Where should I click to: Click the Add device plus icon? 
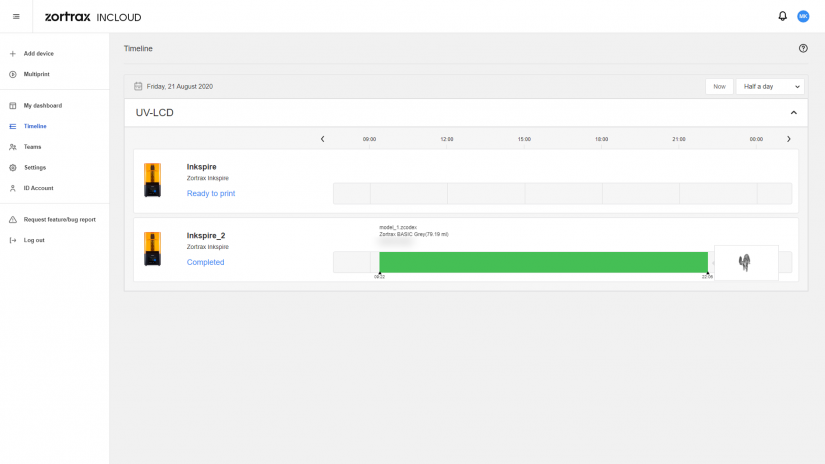pos(13,54)
